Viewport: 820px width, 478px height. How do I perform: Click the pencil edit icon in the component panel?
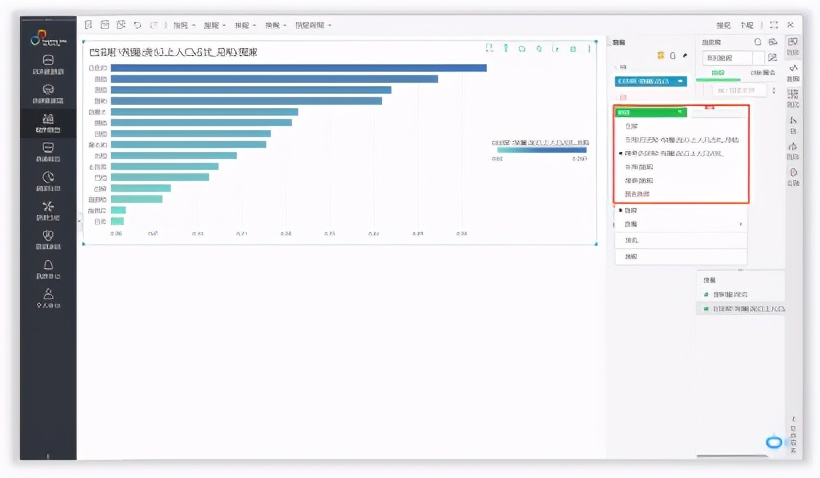685,55
